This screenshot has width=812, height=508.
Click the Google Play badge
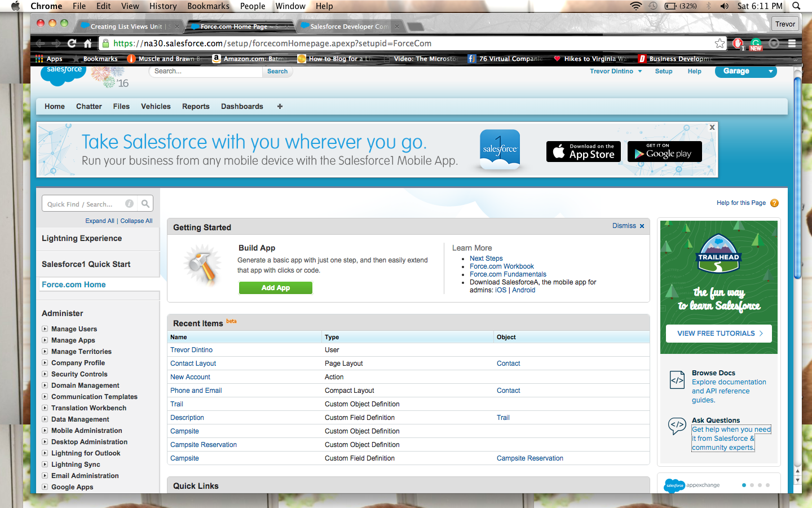point(665,151)
